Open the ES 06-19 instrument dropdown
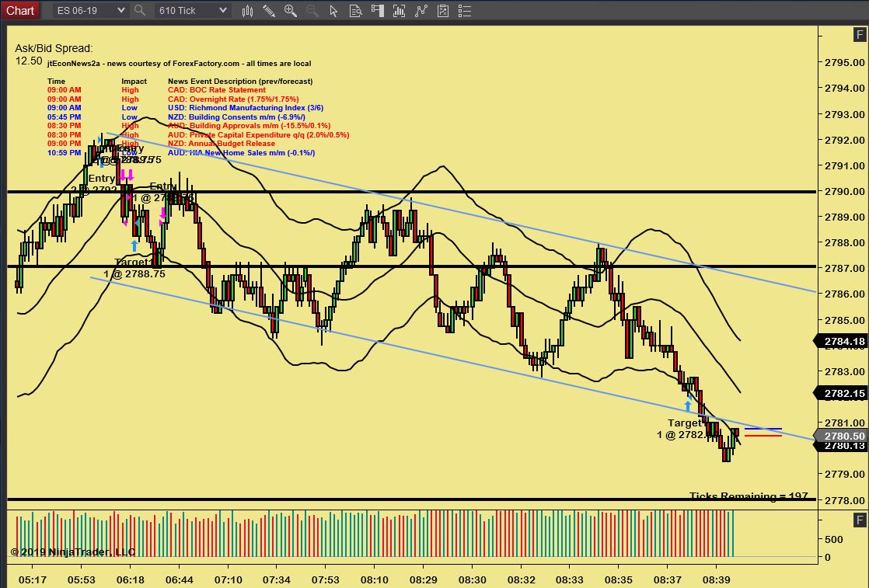 tap(90, 11)
